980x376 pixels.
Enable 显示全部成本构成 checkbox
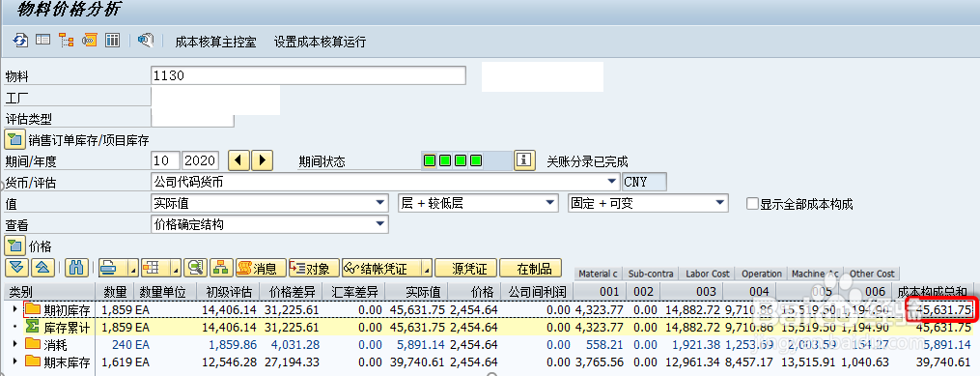[753, 204]
